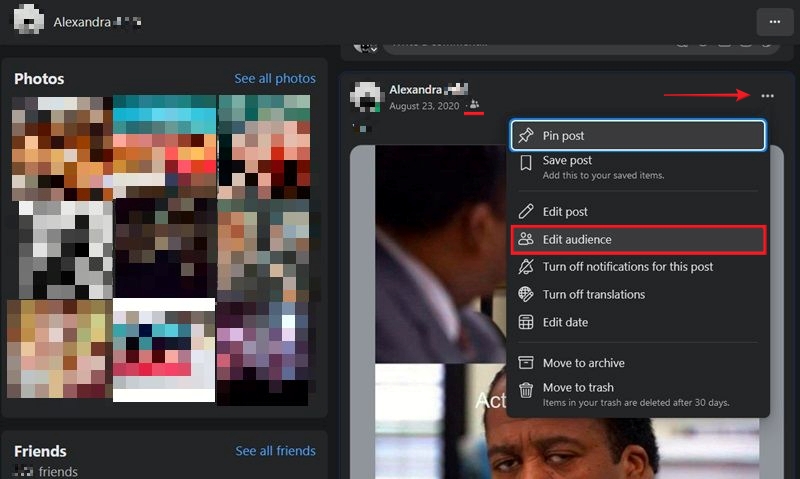Click the crossed bell notifications icon

click(526, 267)
